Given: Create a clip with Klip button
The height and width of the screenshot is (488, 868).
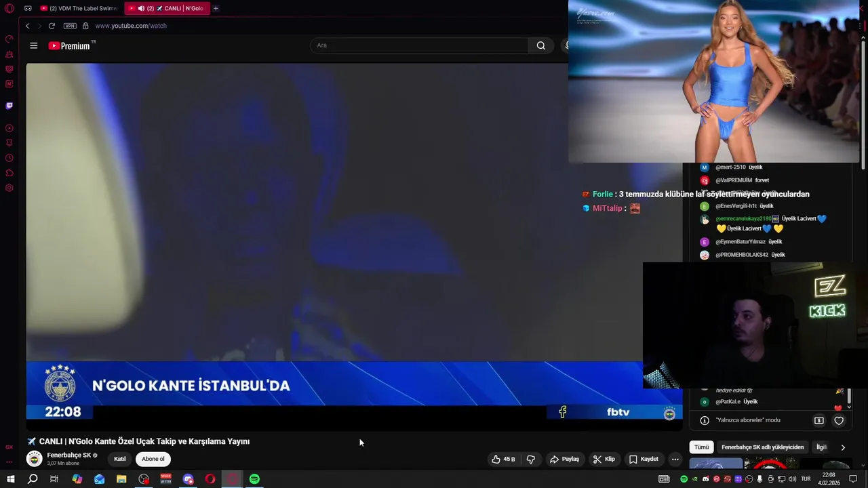Looking at the screenshot, I should pyautogui.click(x=604, y=459).
